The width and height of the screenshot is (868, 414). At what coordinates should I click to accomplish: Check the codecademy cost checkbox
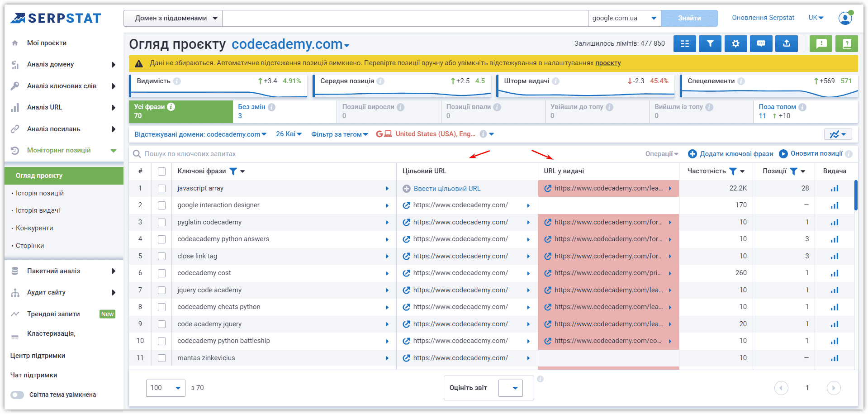point(161,273)
